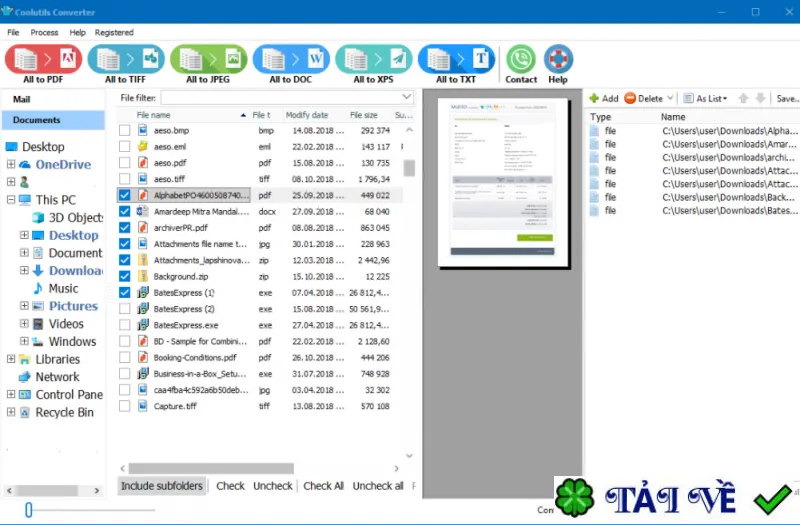This screenshot has width=800, height=525.
Task: Click the zoom slider handle at bottom left
Action: 29,509
